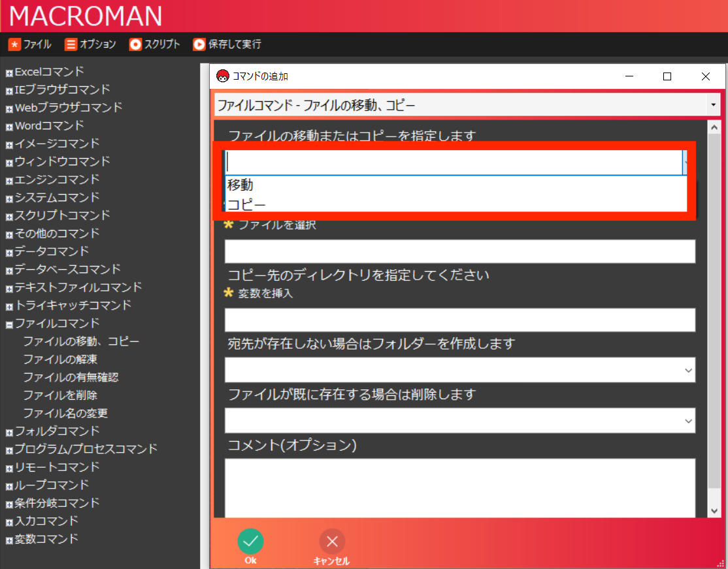Expand the ウィンドウコマンド tree node
Image resolution: width=728 pixels, height=569 pixels.
8,163
